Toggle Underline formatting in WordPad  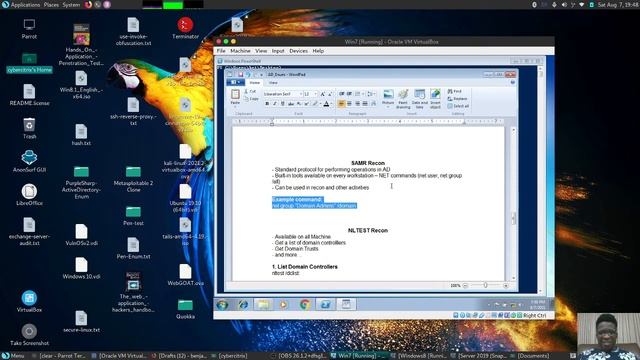(282, 104)
